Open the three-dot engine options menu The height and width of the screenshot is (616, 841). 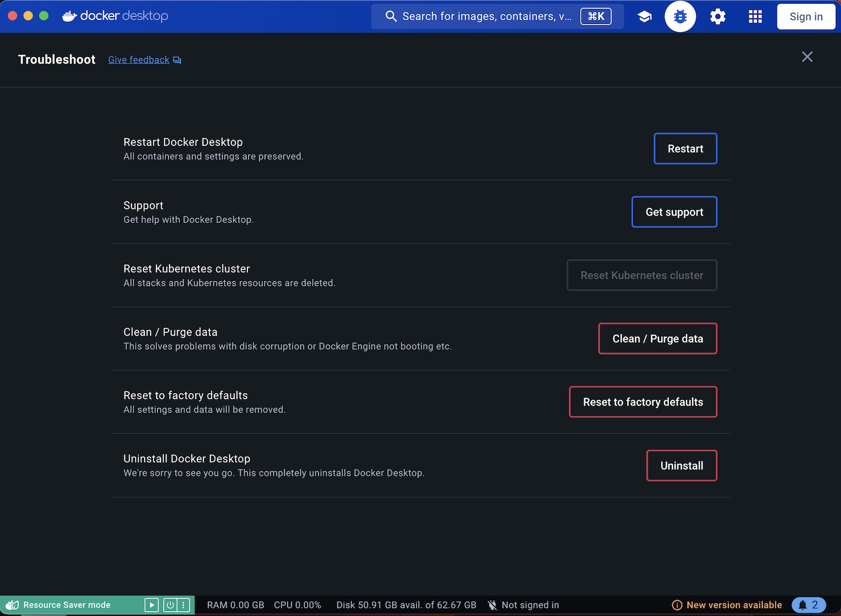184,605
